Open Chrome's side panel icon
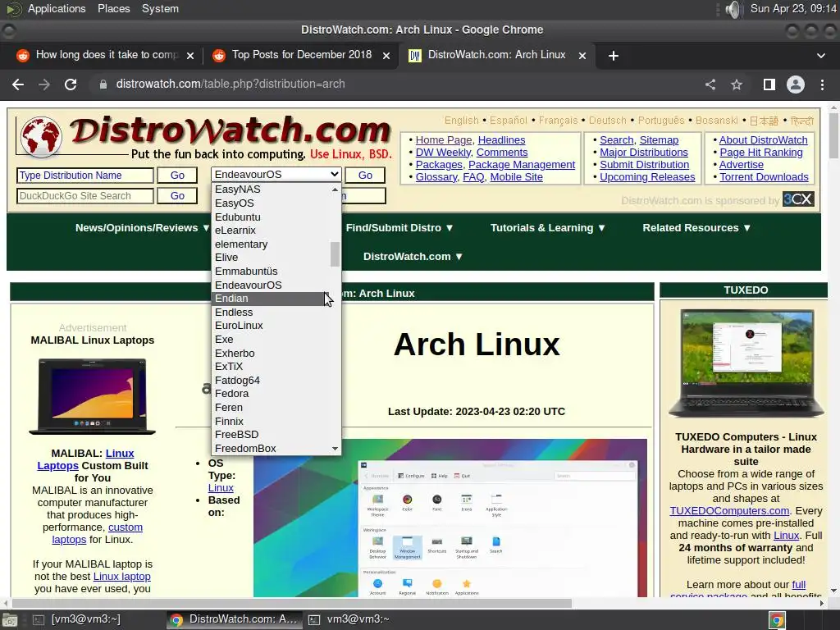 pos(769,84)
